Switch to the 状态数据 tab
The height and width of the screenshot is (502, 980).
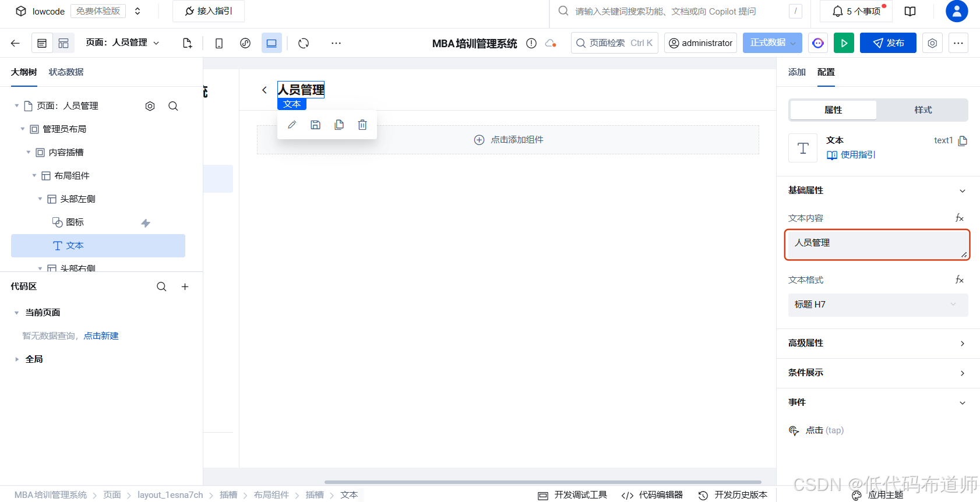point(66,72)
